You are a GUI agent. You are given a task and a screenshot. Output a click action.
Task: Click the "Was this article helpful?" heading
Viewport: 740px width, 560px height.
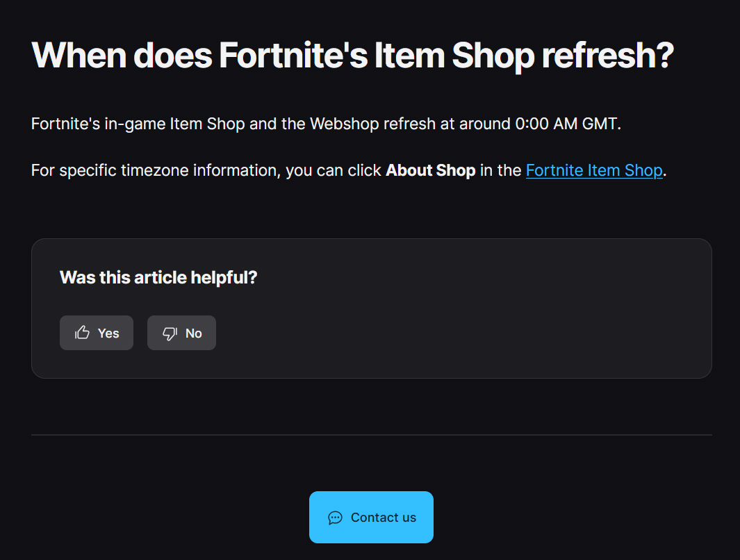click(158, 277)
